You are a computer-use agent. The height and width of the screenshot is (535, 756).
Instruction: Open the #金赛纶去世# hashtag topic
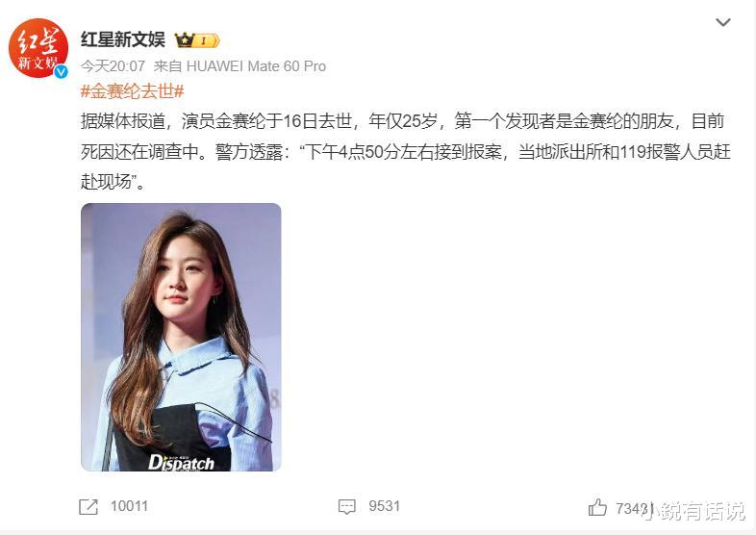click(x=132, y=90)
